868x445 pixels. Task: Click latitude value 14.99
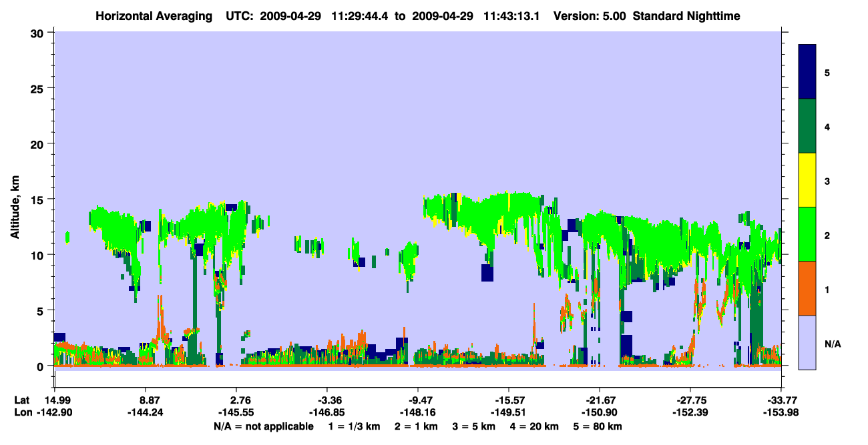pyautogui.click(x=59, y=400)
